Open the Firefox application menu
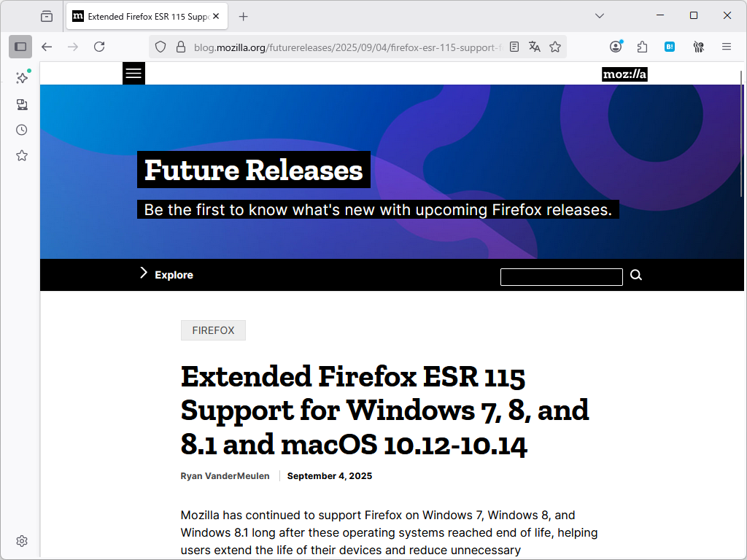 727,46
